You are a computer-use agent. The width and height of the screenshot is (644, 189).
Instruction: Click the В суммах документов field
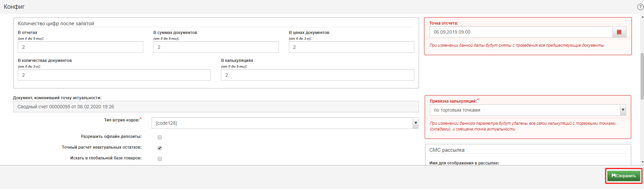216,47
